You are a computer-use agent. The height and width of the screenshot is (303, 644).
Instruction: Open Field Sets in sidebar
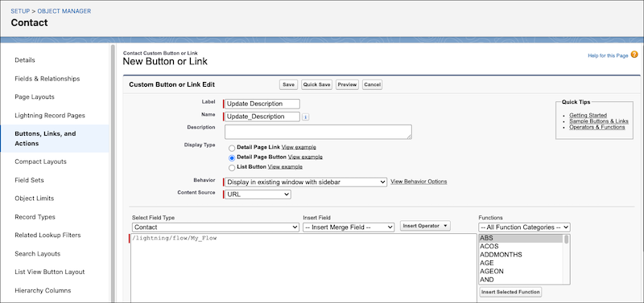[x=29, y=180]
